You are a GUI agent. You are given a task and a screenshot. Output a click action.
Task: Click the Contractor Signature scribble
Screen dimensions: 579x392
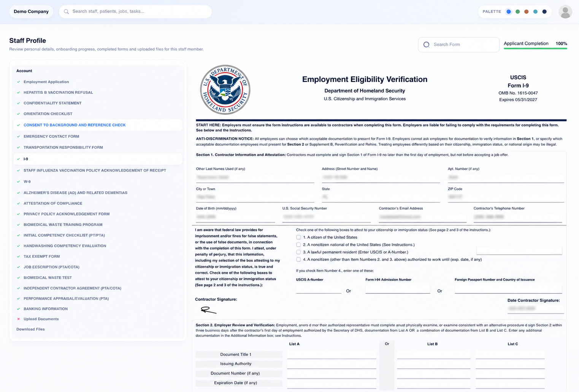(x=208, y=310)
